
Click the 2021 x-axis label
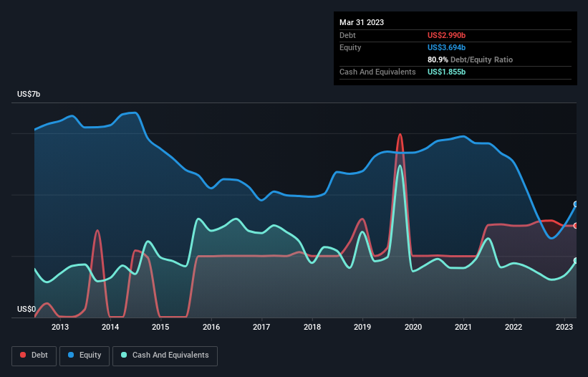463,327
